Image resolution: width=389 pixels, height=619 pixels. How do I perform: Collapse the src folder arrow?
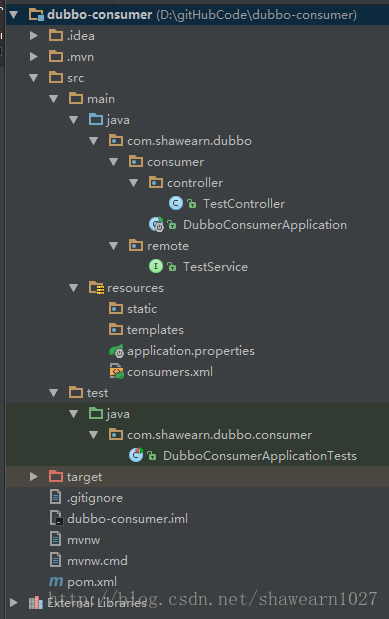tap(34, 78)
